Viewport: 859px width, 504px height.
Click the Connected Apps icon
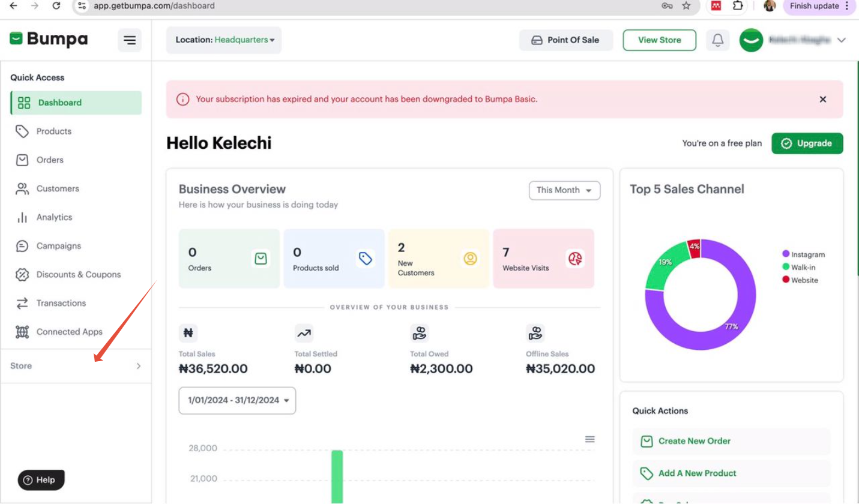point(22,332)
